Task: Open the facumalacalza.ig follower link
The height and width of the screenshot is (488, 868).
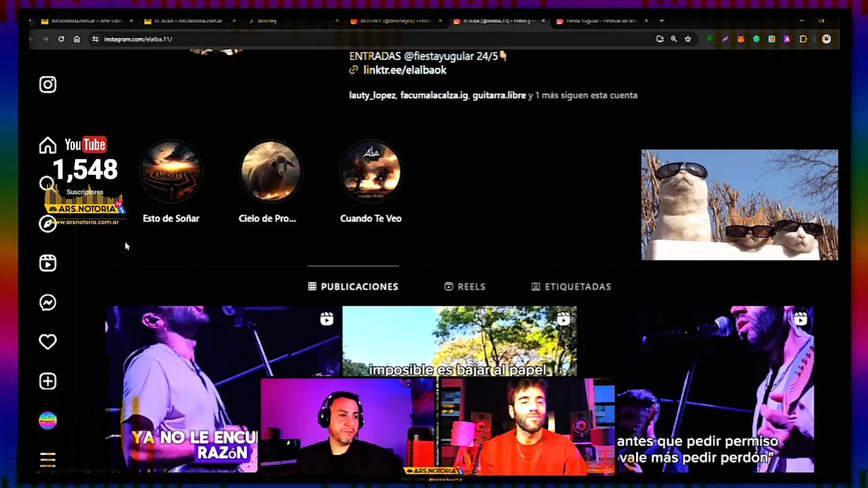Action: [434, 96]
